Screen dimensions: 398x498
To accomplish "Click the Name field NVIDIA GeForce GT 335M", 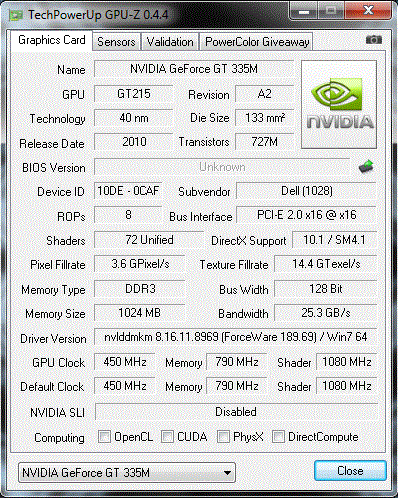I will pos(194,69).
